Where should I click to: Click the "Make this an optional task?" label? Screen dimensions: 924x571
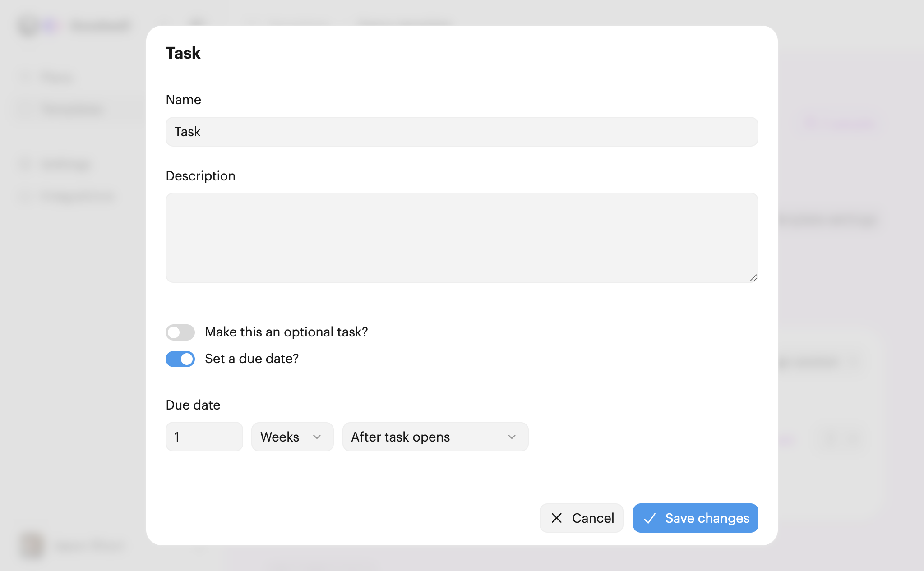point(286,332)
